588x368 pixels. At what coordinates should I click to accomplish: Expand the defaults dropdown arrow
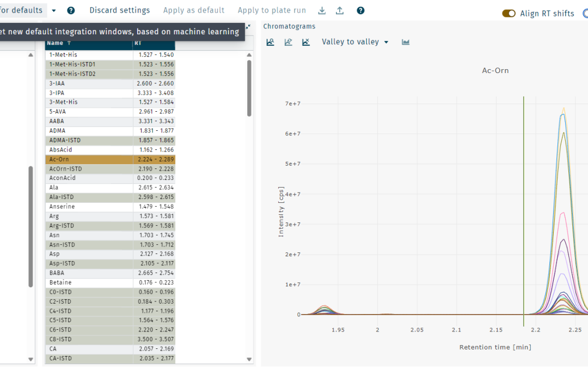click(53, 11)
